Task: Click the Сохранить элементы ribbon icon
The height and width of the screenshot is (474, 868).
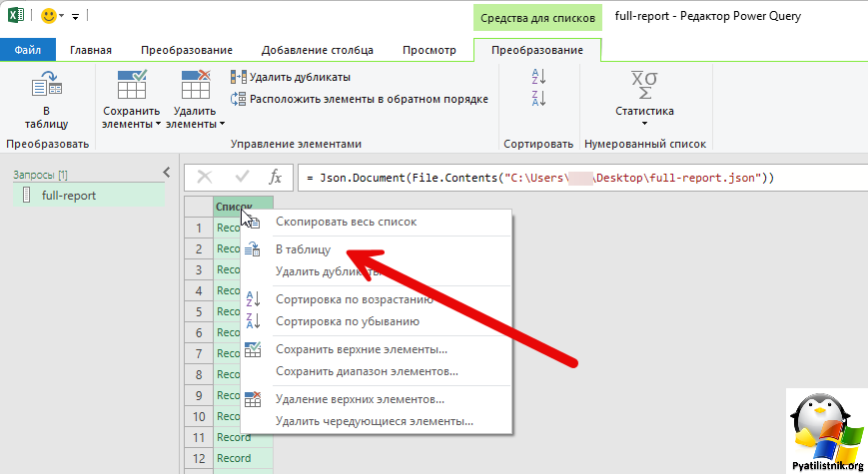Action: (x=132, y=84)
